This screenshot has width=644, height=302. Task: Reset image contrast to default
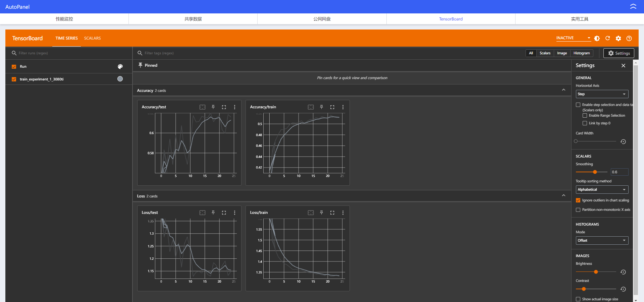click(623, 289)
